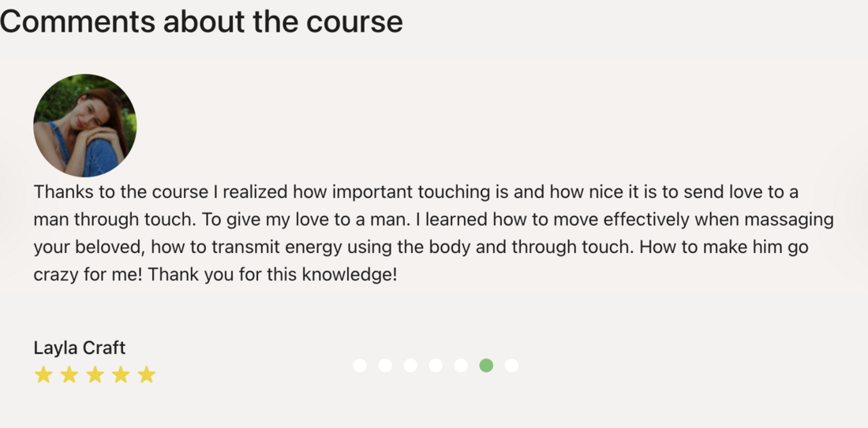868x428 pixels.
Task: Select the last carousel dot
Action: [x=511, y=366]
